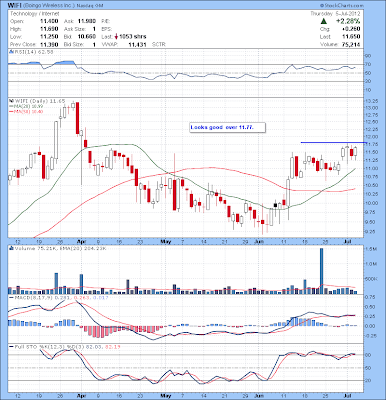Screen dimensions: 386x400
Task: Click the SCTR label
Action: 159,44
